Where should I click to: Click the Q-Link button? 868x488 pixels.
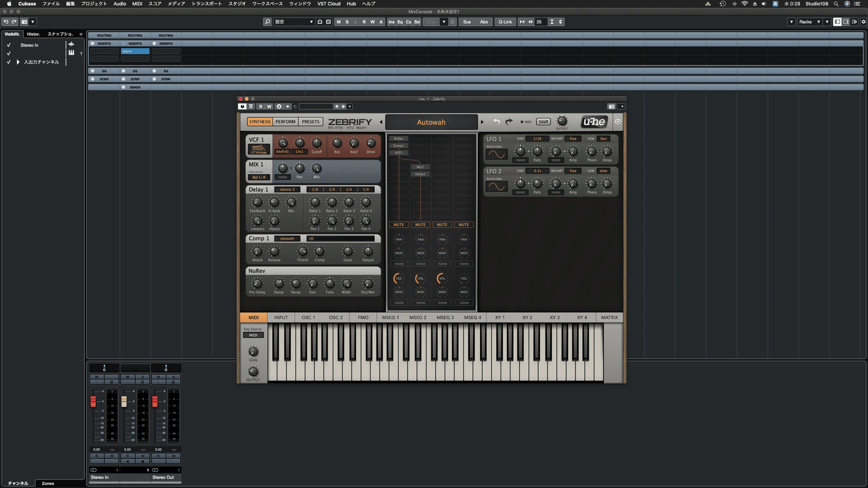[505, 22]
